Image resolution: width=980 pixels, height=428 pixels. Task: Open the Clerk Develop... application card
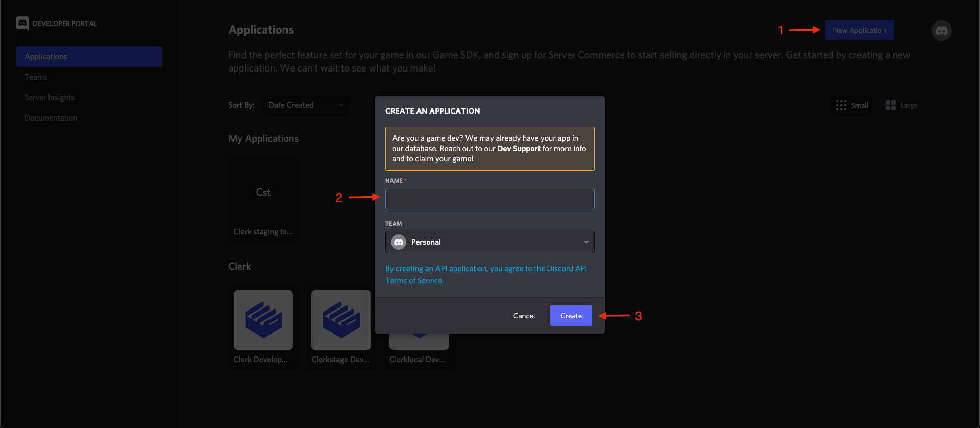(263, 327)
